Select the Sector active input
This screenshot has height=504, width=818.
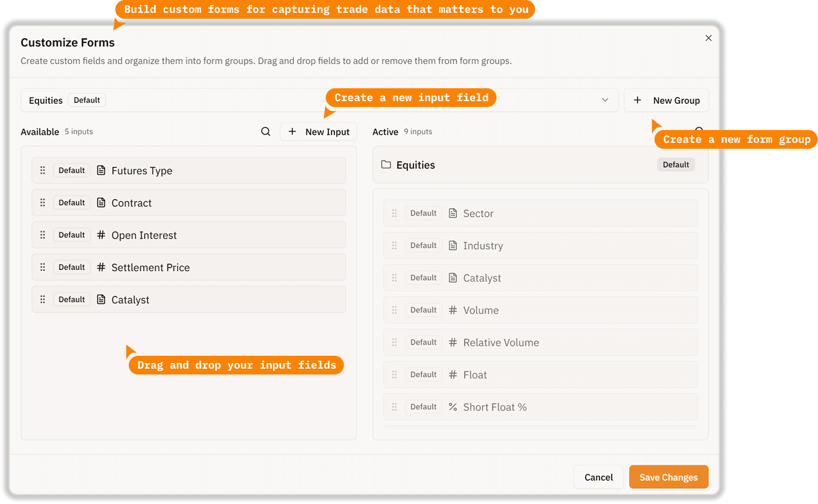point(541,213)
